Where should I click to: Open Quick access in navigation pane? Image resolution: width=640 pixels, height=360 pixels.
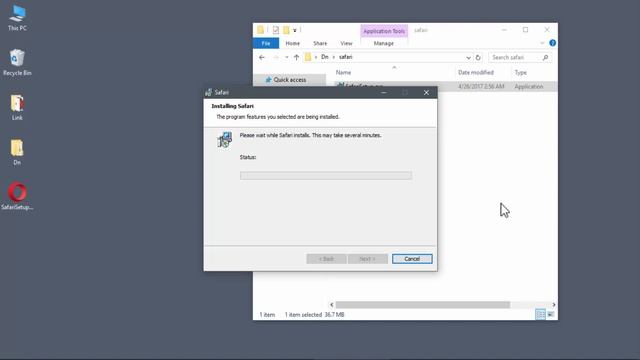[289, 80]
